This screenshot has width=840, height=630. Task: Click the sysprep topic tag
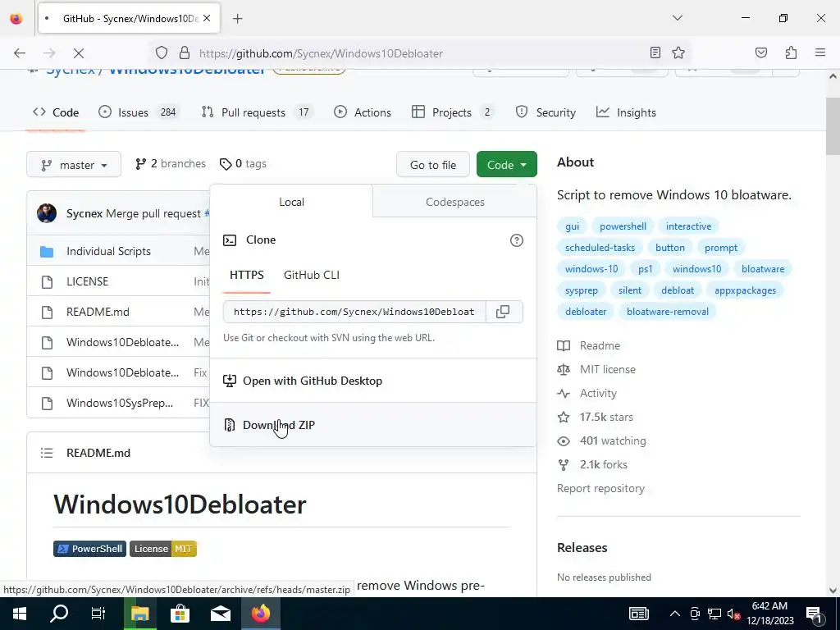(x=582, y=290)
